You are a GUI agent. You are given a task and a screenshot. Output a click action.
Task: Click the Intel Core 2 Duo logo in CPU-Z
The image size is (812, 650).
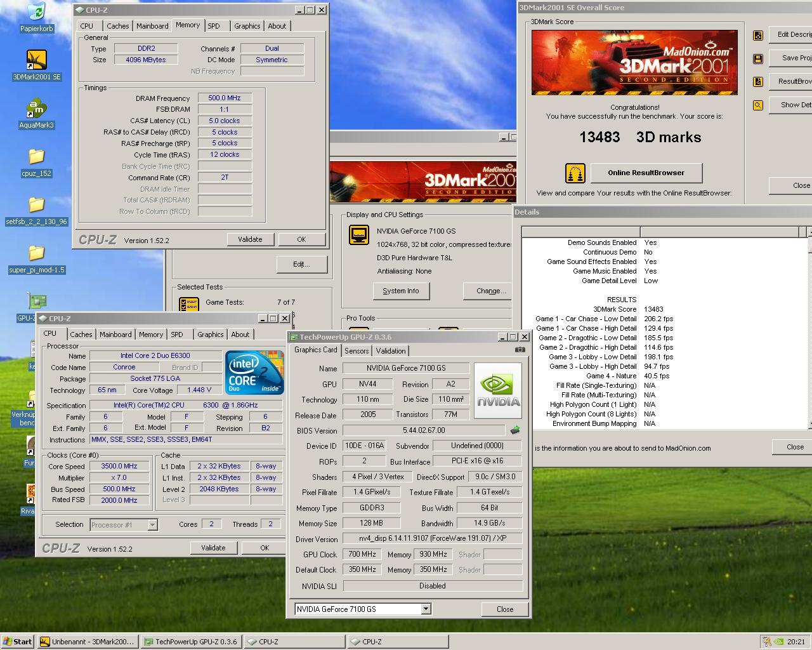(254, 373)
